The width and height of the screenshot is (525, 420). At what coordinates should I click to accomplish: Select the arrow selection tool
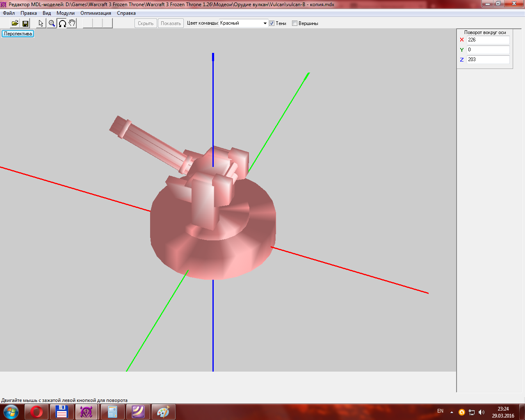tap(41, 23)
